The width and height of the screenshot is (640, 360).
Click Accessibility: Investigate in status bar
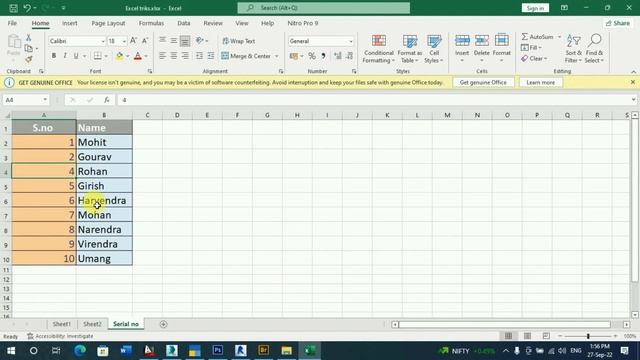click(60, 336)
